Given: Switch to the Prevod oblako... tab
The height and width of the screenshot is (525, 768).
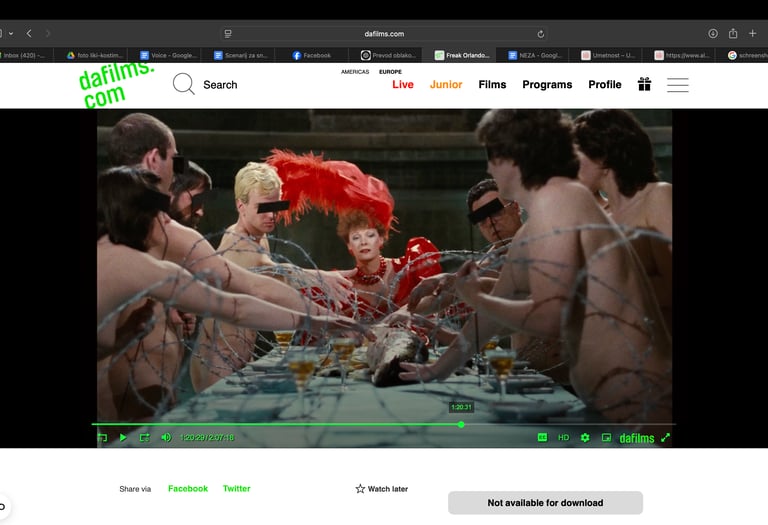Looking at the screenshot, I should [x=388, y=55].
